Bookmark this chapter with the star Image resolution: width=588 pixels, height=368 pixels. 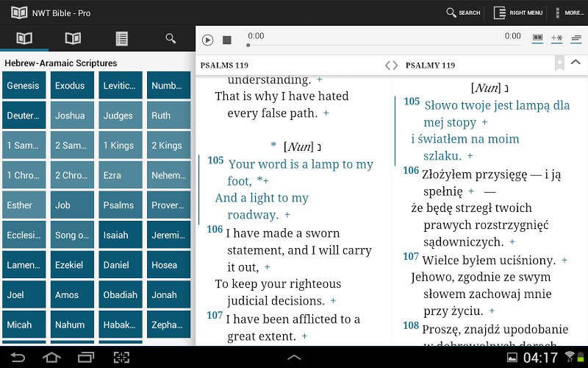point(559,63)
